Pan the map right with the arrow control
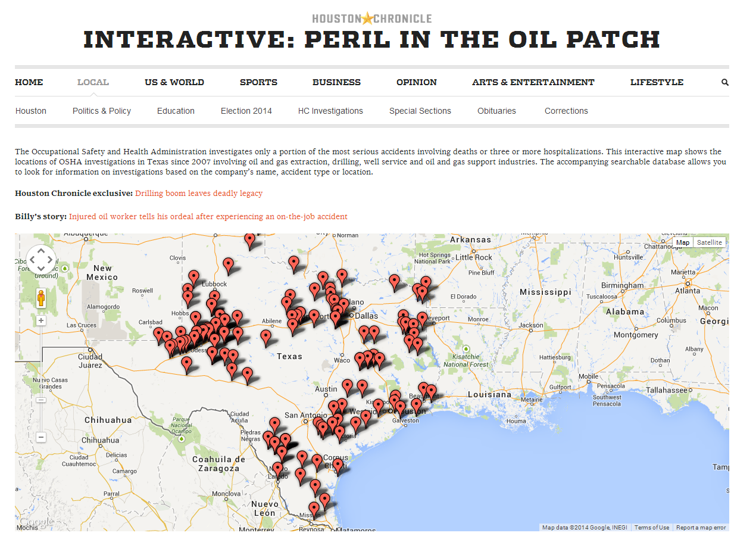The image size is (756, 542). point(51,260)
